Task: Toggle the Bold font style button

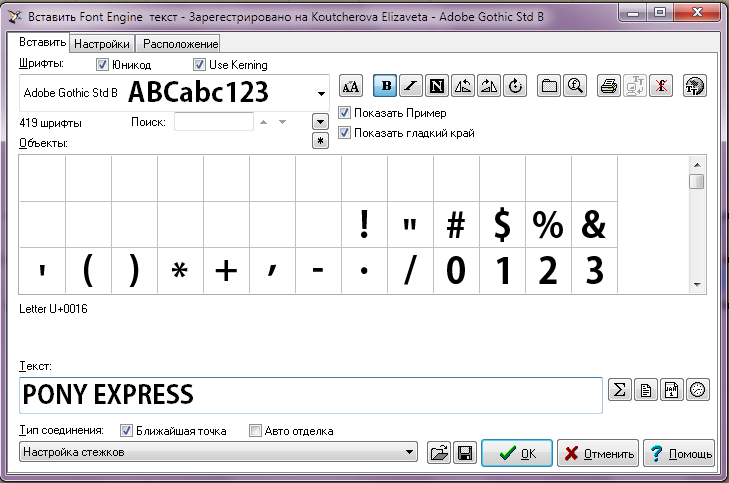Action: pos(384,86)
